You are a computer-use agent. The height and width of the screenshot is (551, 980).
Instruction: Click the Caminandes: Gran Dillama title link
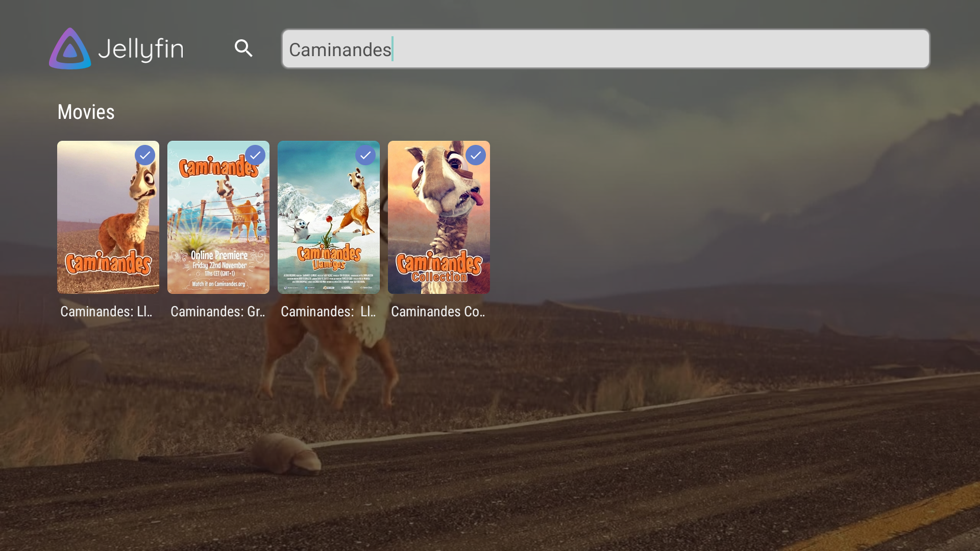[218, 312]
